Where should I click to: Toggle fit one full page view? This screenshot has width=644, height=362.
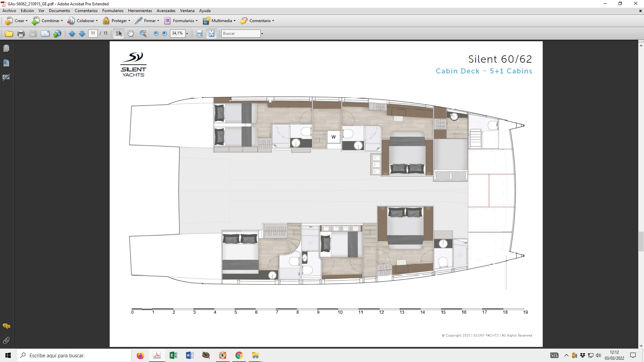click(x=211, y=34)
